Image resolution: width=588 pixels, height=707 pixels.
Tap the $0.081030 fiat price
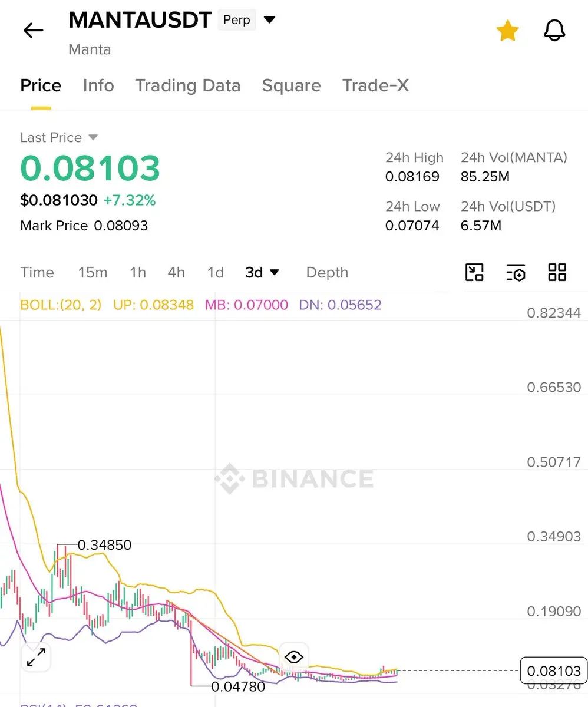[59, 200]
